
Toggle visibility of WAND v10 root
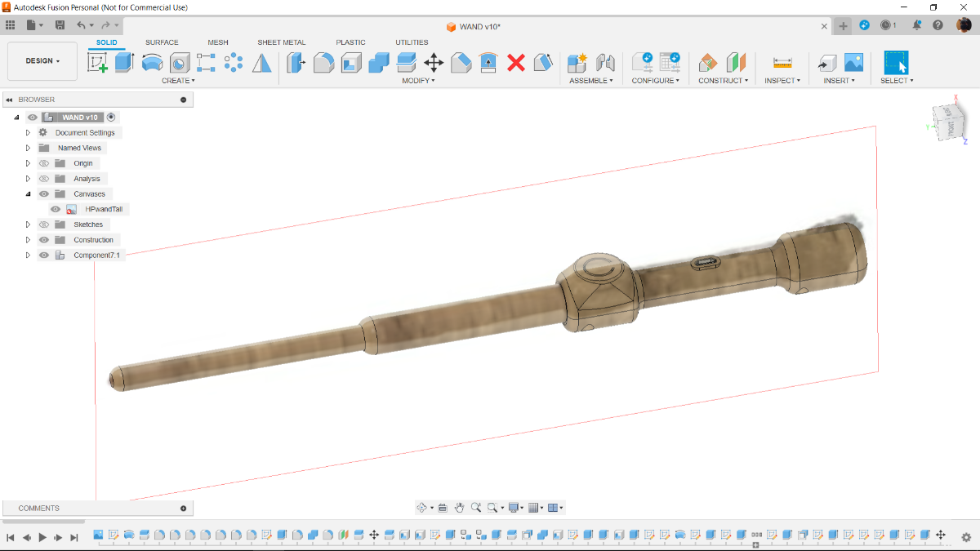coord(33,118)
